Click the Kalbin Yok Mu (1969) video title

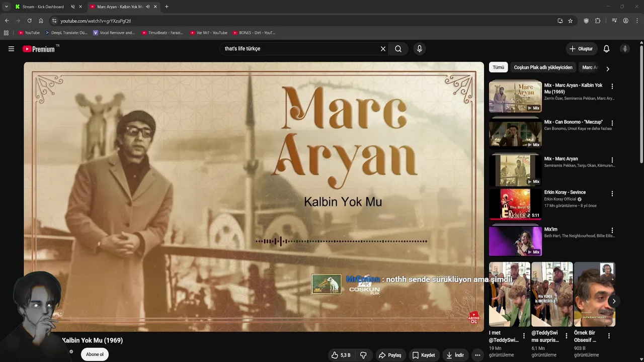(92, 340)
